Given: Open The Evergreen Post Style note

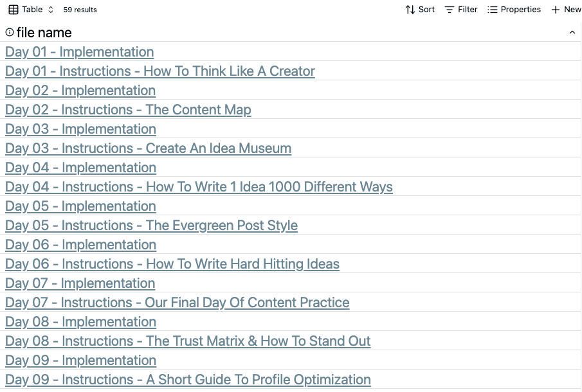Looking at the screenshot, I should click(x=151, y=226).
